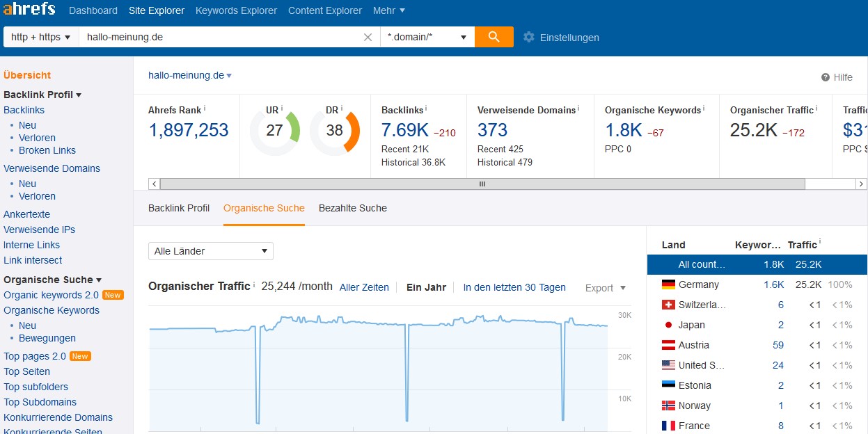Click the info icon beside Backlinks metric
The height and width of the screenshot is (434, 868).
point(426,108)
